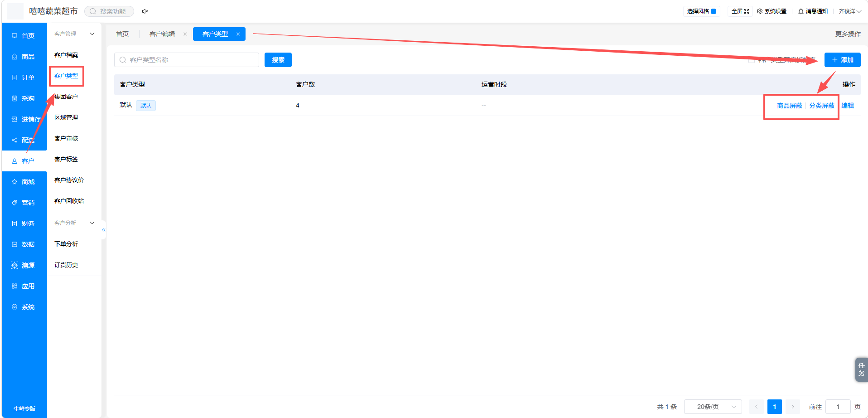Open the 20条/页 page size dropdown
This screenshot has height=418, width=868.
tap(713, 407)
